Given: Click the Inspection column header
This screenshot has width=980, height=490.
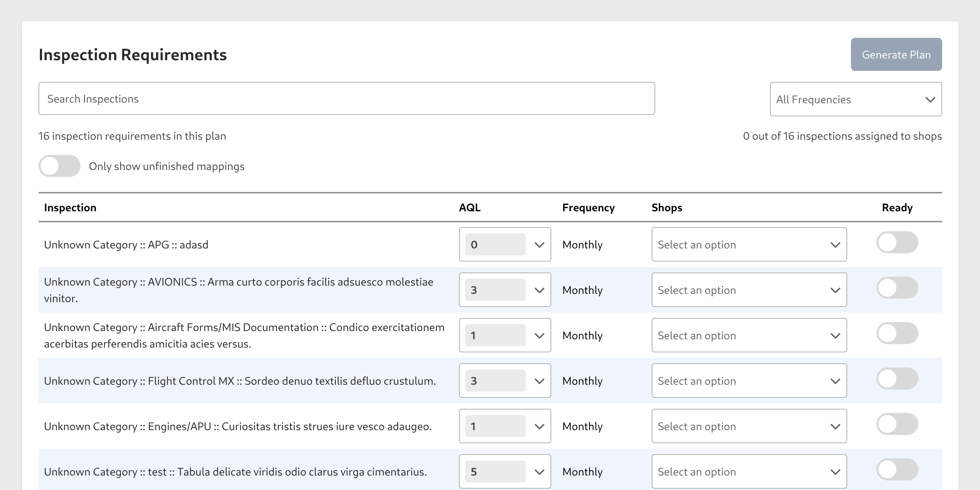Looking at the screenshot, I should tap(70, 207).
